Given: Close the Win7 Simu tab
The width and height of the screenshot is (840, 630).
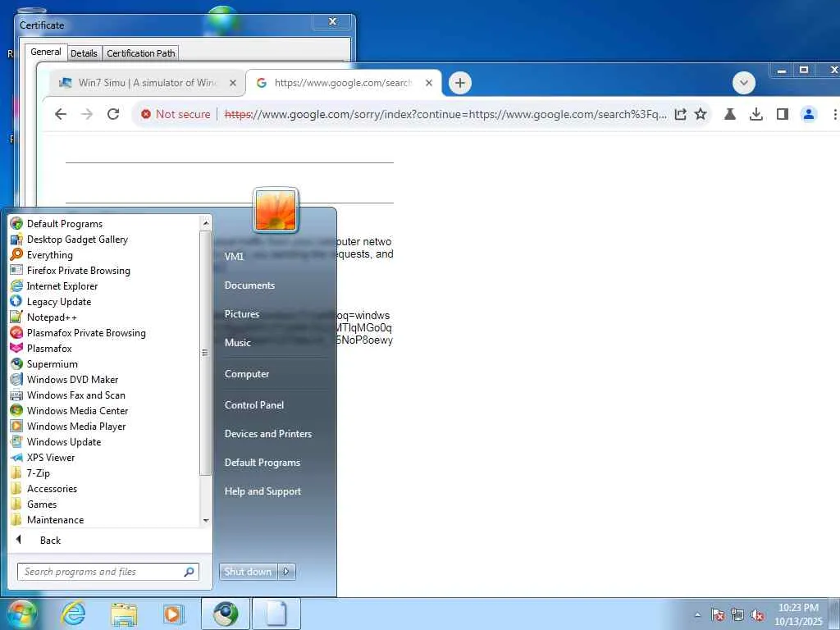Looking at the screenshot, I should (x=233, y=83).
